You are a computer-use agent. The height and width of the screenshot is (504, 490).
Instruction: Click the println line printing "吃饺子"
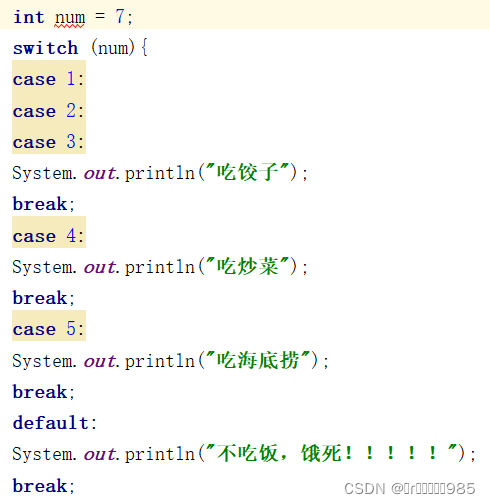(160, 173)
